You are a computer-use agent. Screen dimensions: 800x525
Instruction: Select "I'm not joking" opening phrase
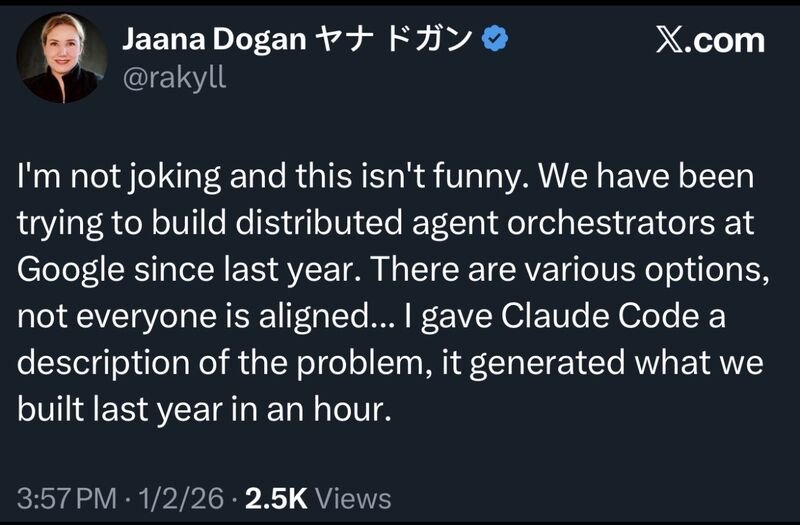(x=119, y=177)
